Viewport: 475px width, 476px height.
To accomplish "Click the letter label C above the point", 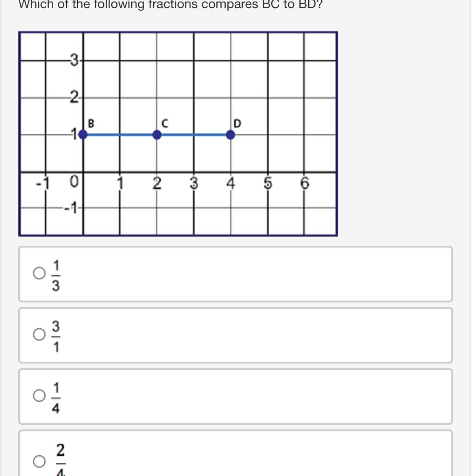I will (x=165, y=124).
